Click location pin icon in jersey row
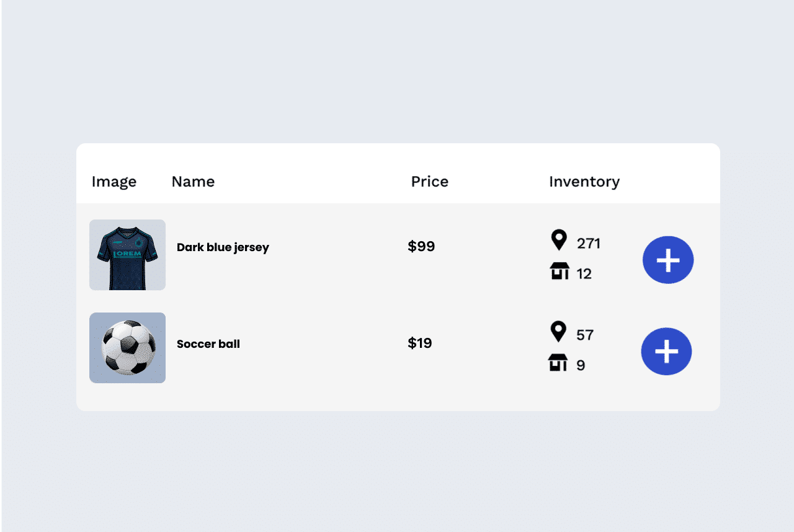This screenshot has width=794, height=532. point(559,240)
